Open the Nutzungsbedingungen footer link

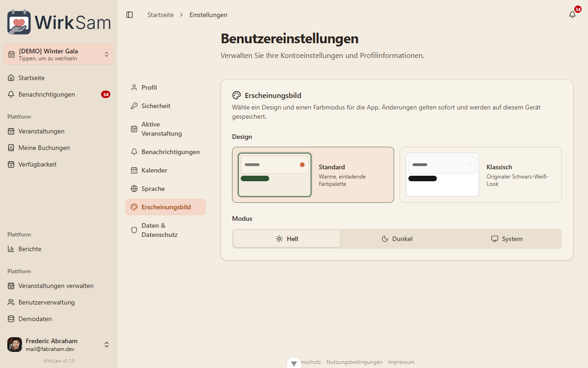(x=354, y=362)
